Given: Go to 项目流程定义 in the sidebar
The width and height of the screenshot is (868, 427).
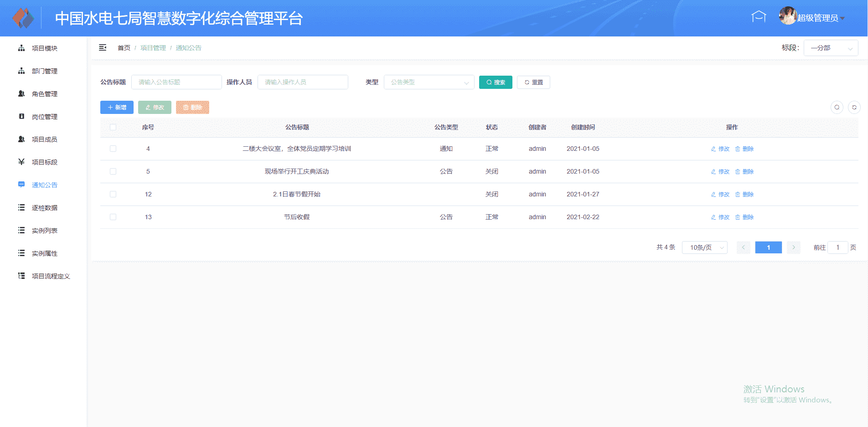Looking at the screenshot, I should click(51, 276).
